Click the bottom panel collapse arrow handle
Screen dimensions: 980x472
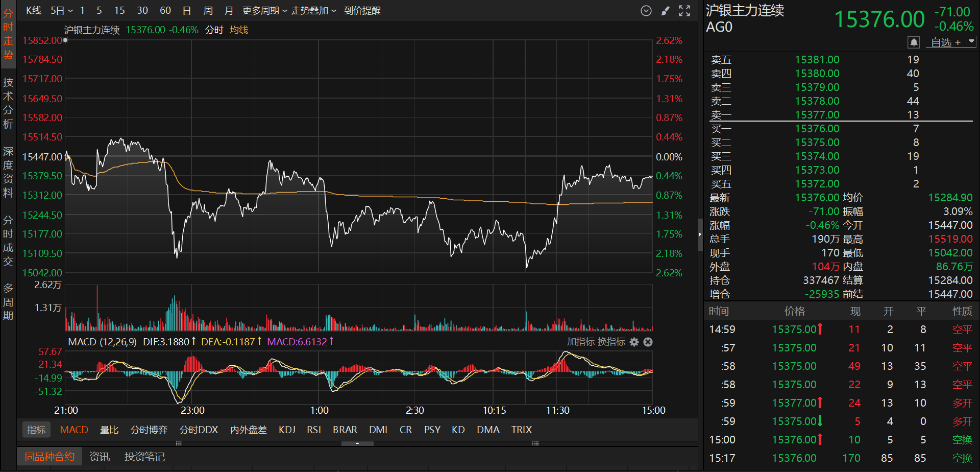click(357, 443)
